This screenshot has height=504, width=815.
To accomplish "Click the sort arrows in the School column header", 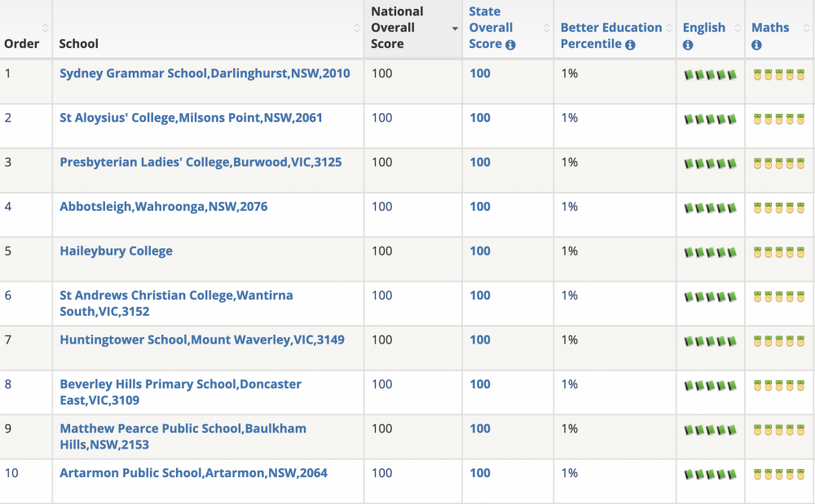I will (x=357, y=28).
